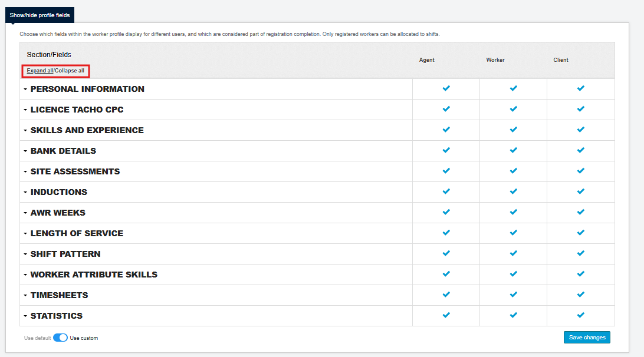Screen dimensions: 644x357
Task: Toggle the Worker checkmark for Bank Details
Action: pos(513,150)
